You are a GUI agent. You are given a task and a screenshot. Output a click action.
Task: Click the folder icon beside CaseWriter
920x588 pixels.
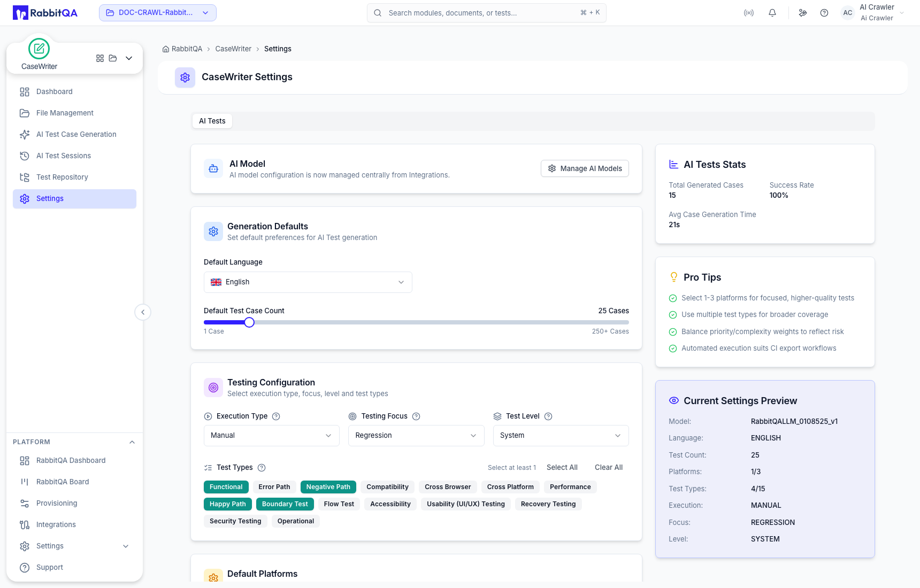point(113,58)
